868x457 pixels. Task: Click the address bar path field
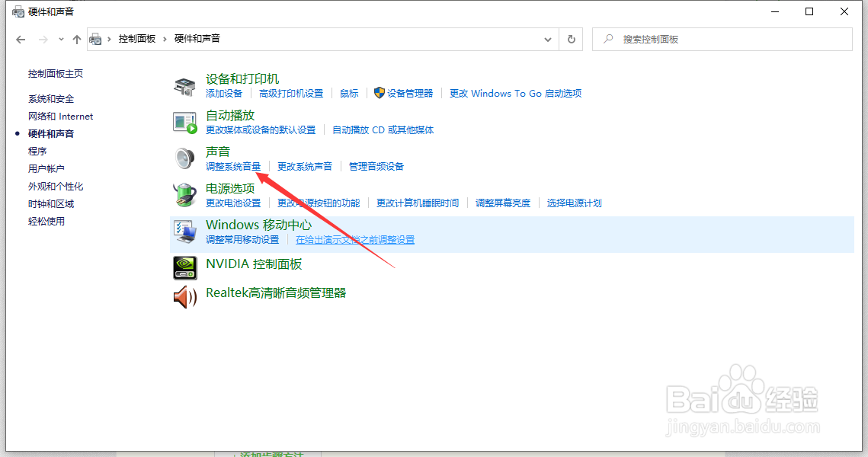pos(323,40)
